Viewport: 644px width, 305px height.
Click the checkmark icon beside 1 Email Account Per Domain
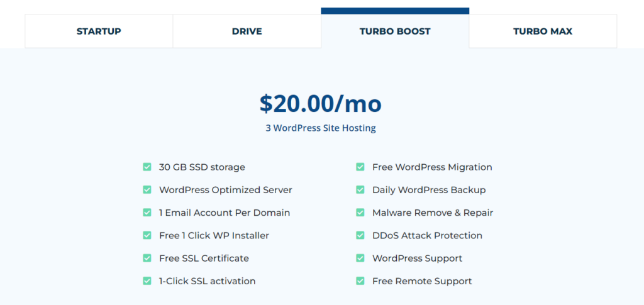coord(147,213)
